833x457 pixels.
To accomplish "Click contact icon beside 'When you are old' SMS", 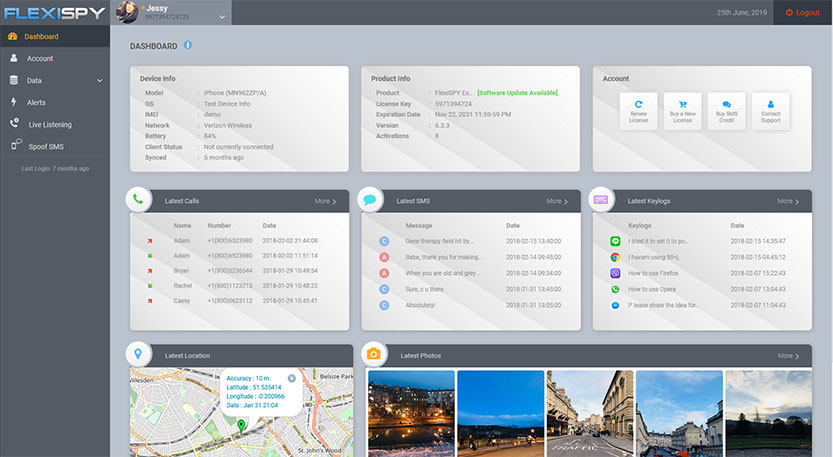I will pos(384,273).
